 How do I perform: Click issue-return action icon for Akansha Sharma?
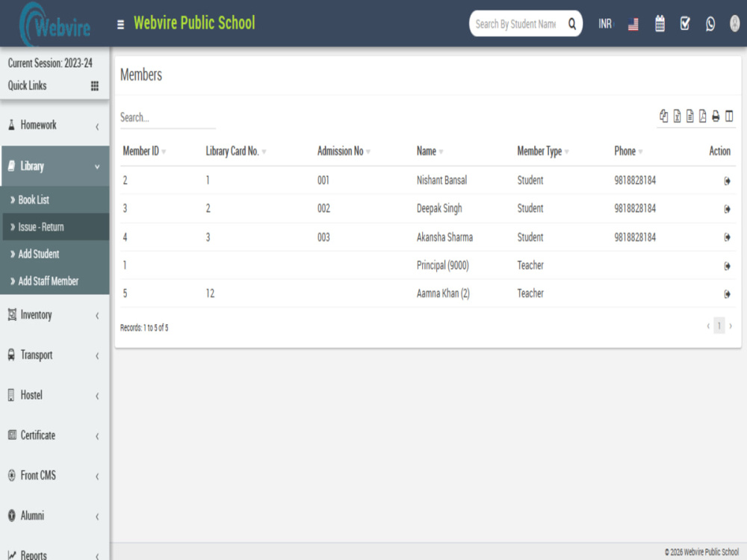[727, 237]
